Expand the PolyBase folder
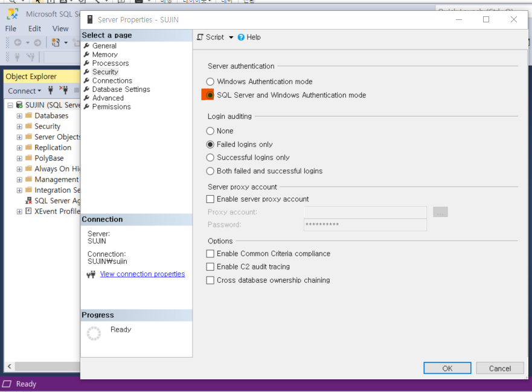This screenshot has height=392, width=532. point(19,158)
